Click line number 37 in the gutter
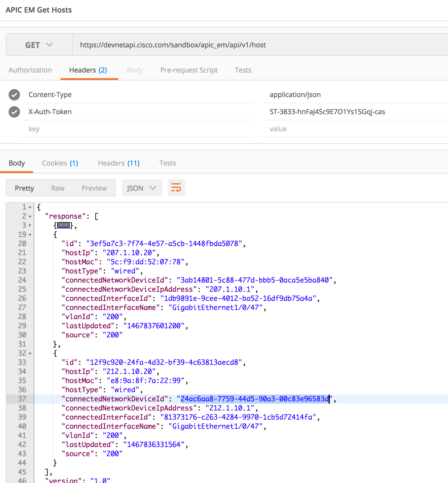 coord(22,399)
